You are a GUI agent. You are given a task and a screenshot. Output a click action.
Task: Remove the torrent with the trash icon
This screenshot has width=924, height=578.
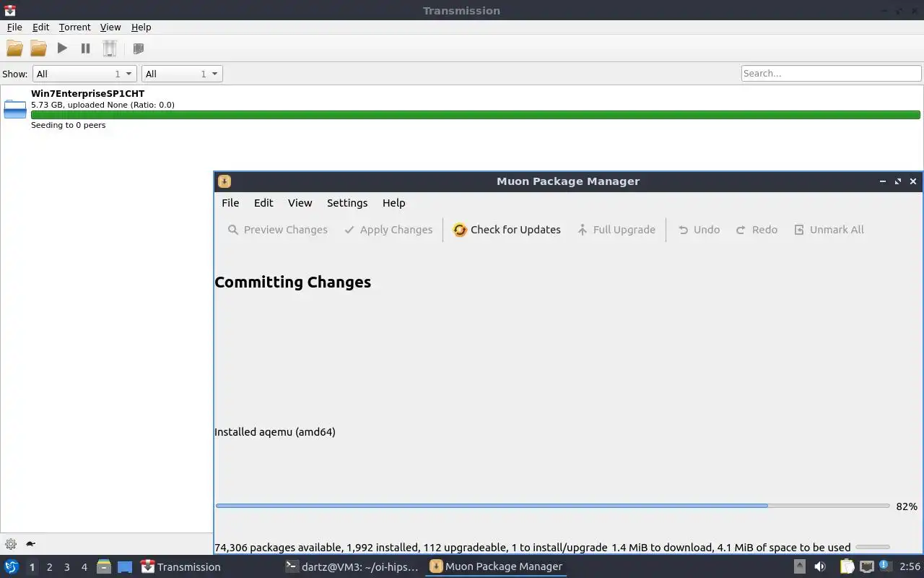(109, 48)
